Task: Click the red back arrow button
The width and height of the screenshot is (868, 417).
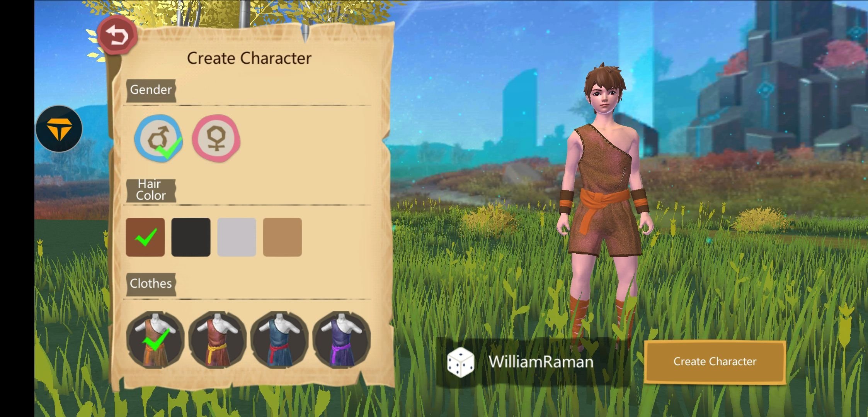Action: tap(117, 36)
